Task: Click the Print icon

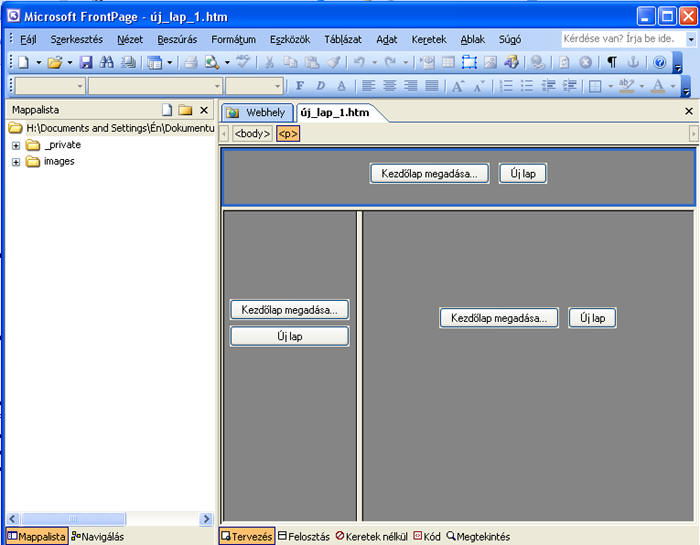Action: click(x=191, y=62)
